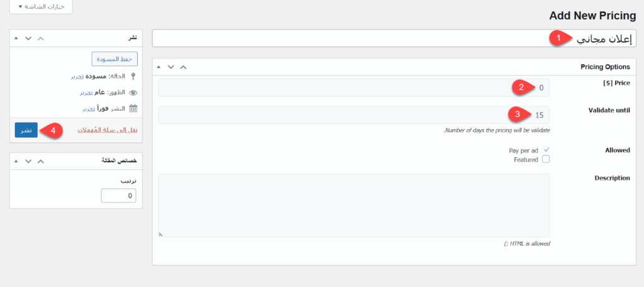Screen dimensions: 644x287
Task: Click move-up arrow in Pricing Options panel
Action: click(x=183, y=67)
